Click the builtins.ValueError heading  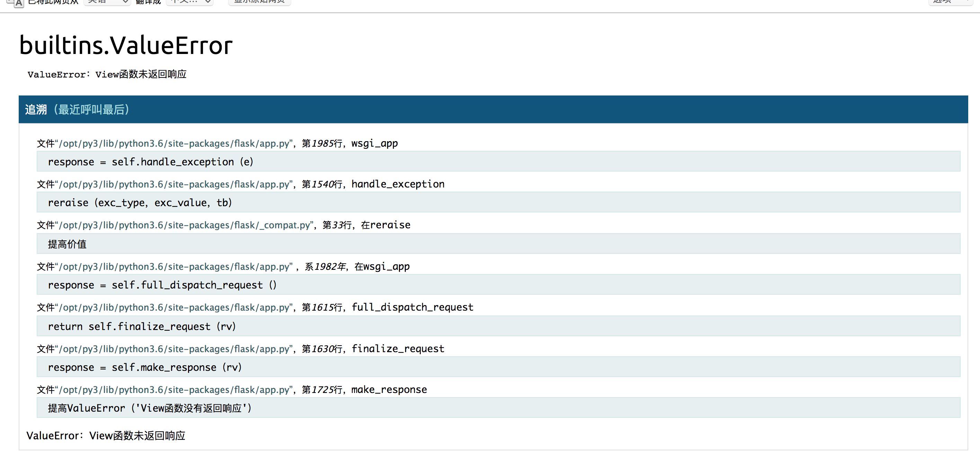click(126, 45)
